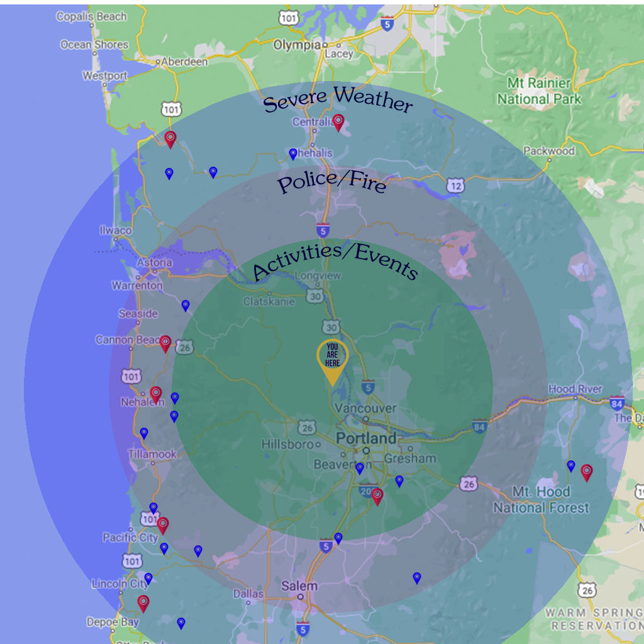
Task: Click the Packwood label
Action: coord(548,151)
